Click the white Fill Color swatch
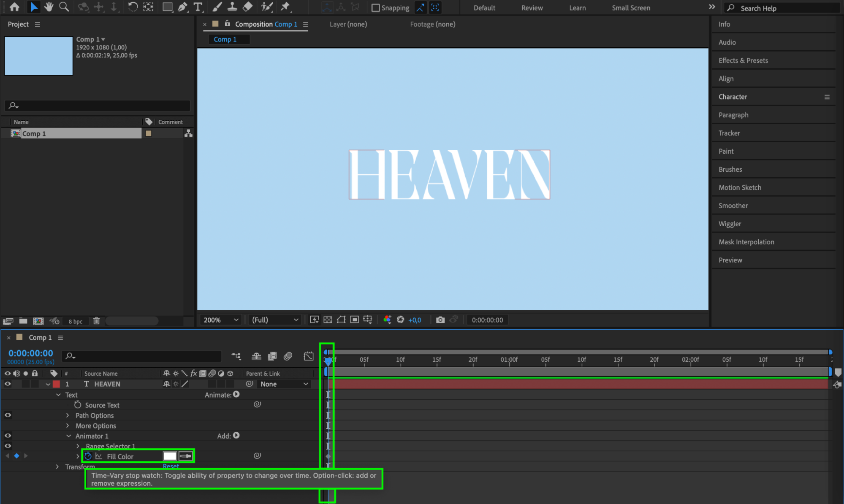 coord(170,456)
